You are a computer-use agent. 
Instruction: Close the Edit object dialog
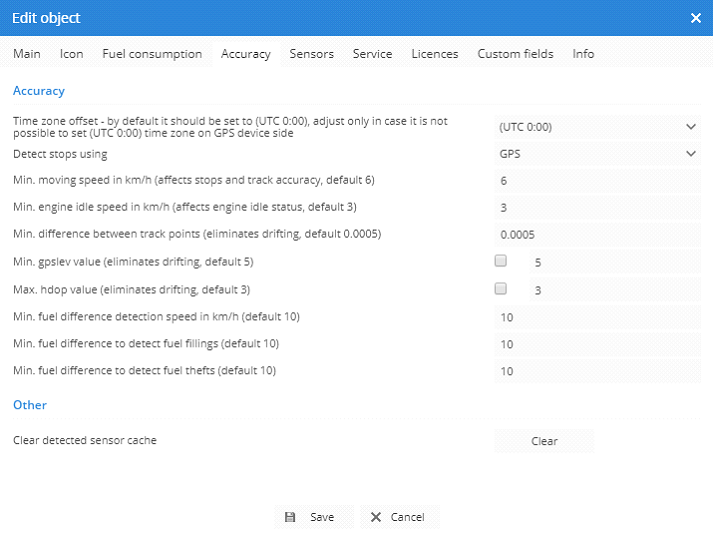click(696, 18)
